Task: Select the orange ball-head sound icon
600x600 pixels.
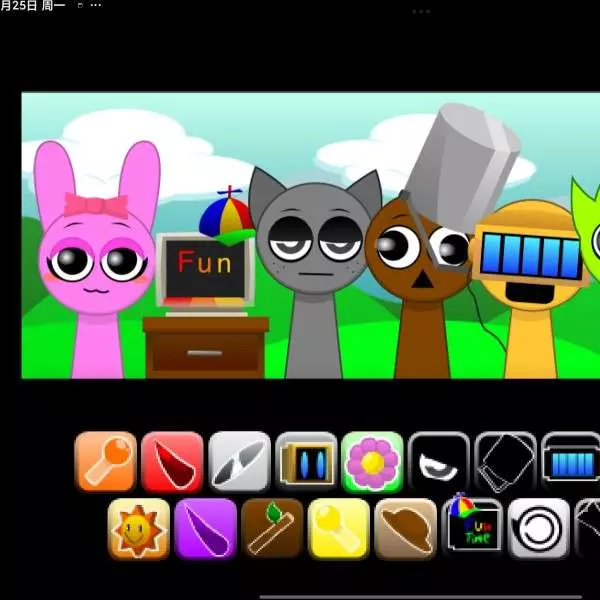Action: point(106,461)
